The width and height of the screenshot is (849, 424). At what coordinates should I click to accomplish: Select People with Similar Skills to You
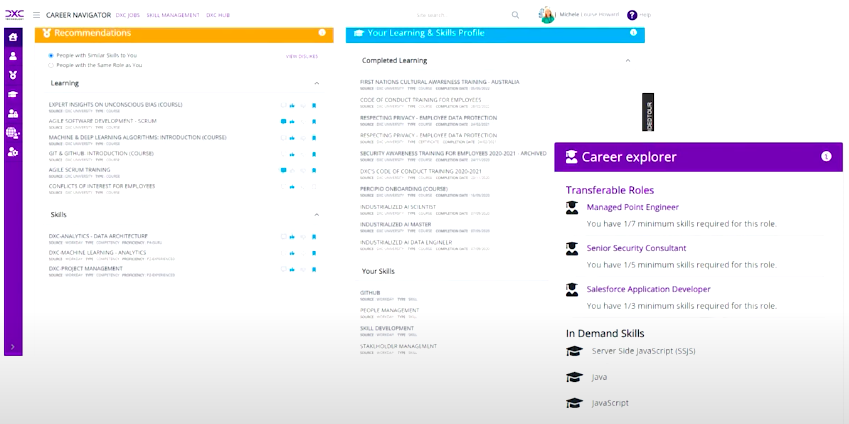point(51,55)
